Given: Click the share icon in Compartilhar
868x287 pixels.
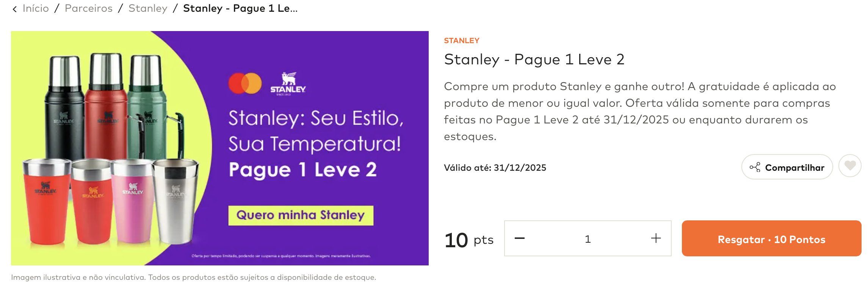Looking at the screenshot, I should click(755, 167).
